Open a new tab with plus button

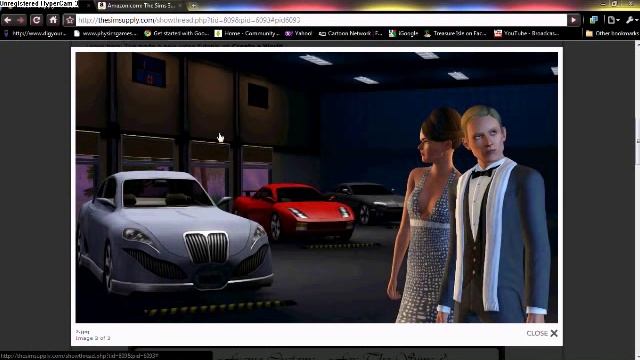point(194,6)
